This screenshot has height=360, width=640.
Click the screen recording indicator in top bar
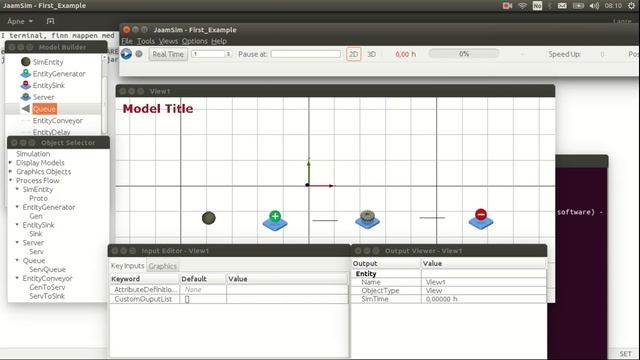pos(507,6)
